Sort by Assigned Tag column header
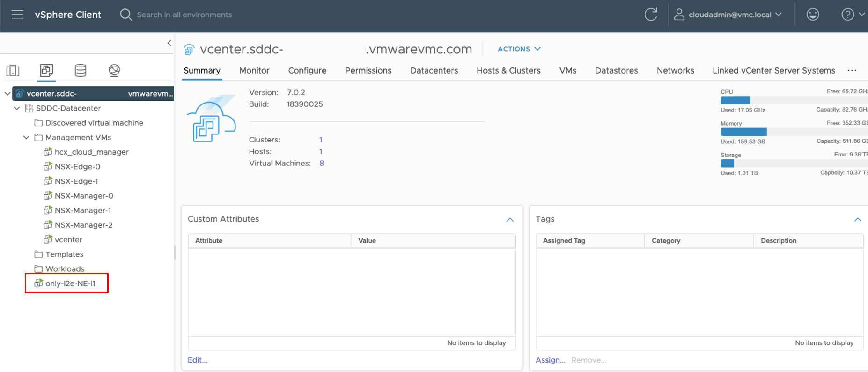The width and height of the screenshot is (868, 372). (x=590, y=240)
